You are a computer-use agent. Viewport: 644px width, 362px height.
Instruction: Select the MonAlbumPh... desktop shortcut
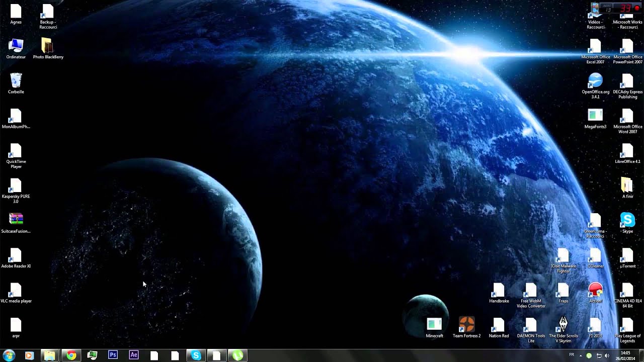tap(16, 119)
